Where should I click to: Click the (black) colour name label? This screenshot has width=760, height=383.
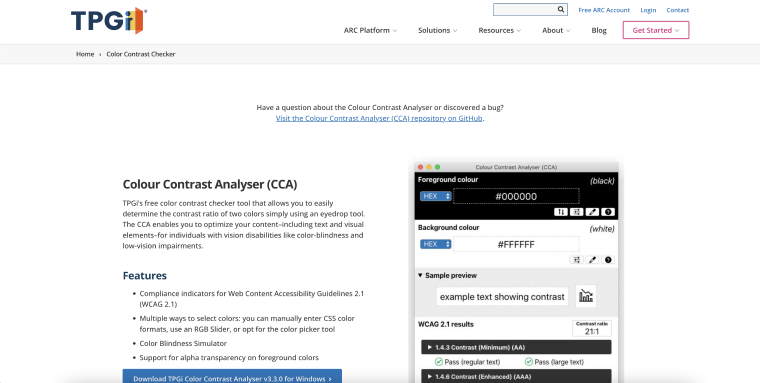[x=602, y=181]
